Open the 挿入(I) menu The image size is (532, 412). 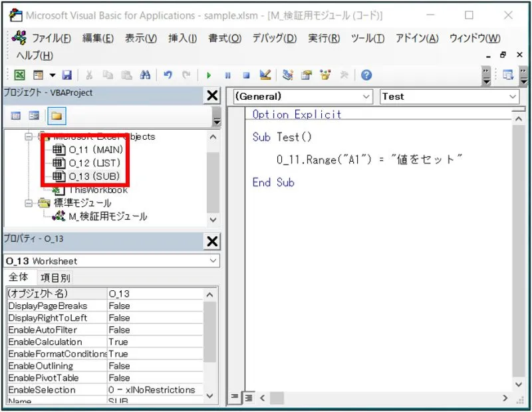point(182,38)
